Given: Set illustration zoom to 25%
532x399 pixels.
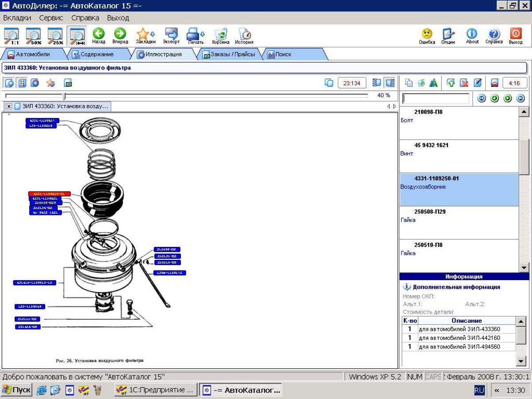Looking at the screenshot, I should [x=55, y=36].
